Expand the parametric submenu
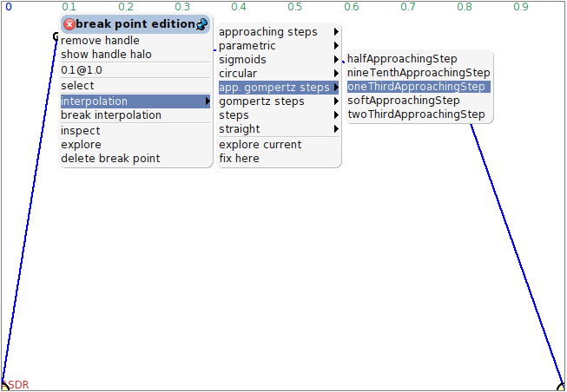The width and height of the screenshot is (567, 392). click(279, 46)
